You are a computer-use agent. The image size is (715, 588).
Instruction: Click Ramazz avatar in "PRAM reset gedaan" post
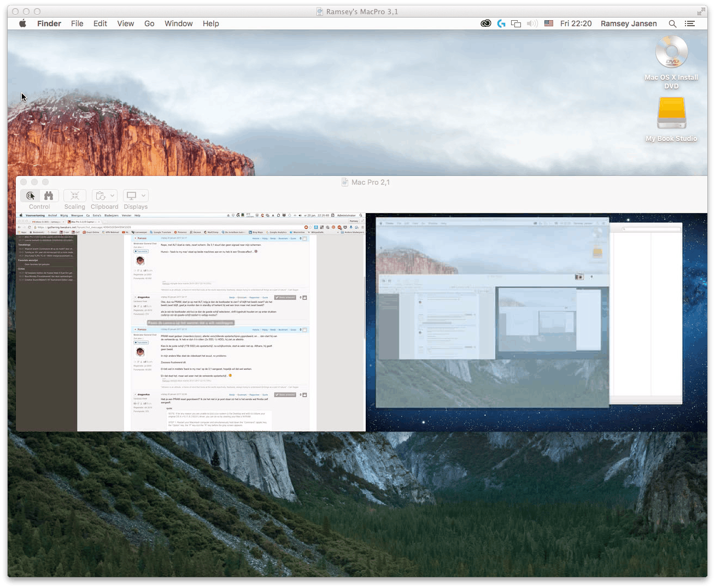tap(140, 352)
